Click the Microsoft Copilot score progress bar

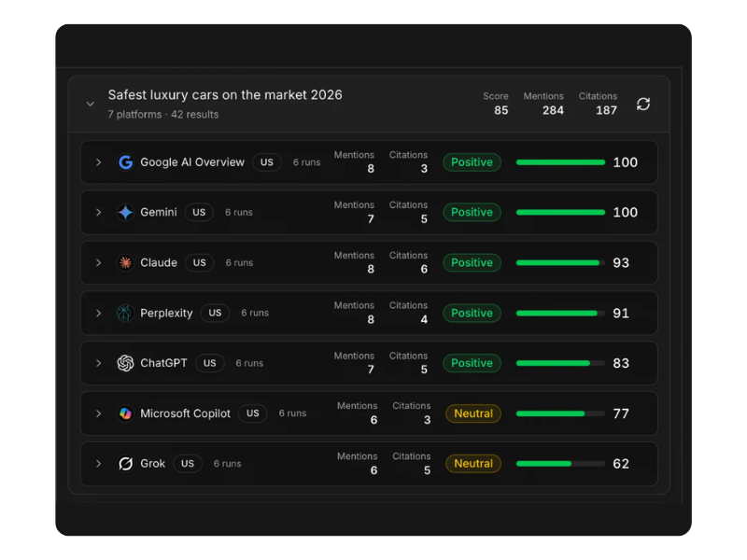(561, 413)
